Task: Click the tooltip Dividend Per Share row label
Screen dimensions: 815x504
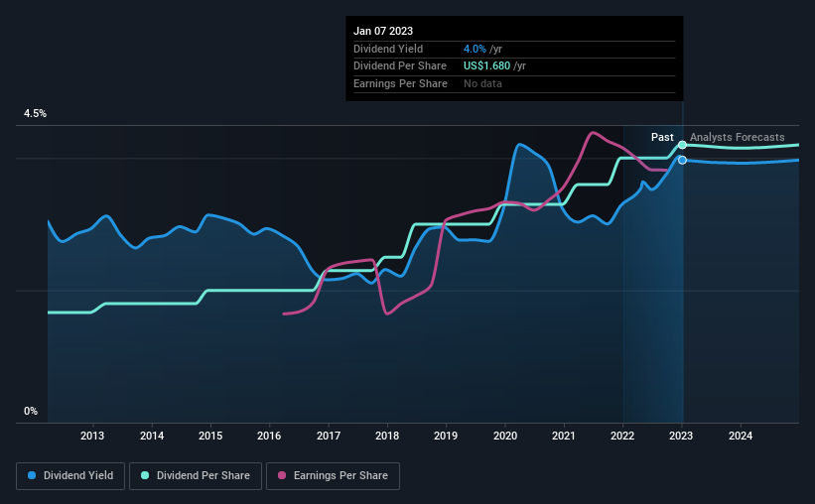Action: pos(400,66)
